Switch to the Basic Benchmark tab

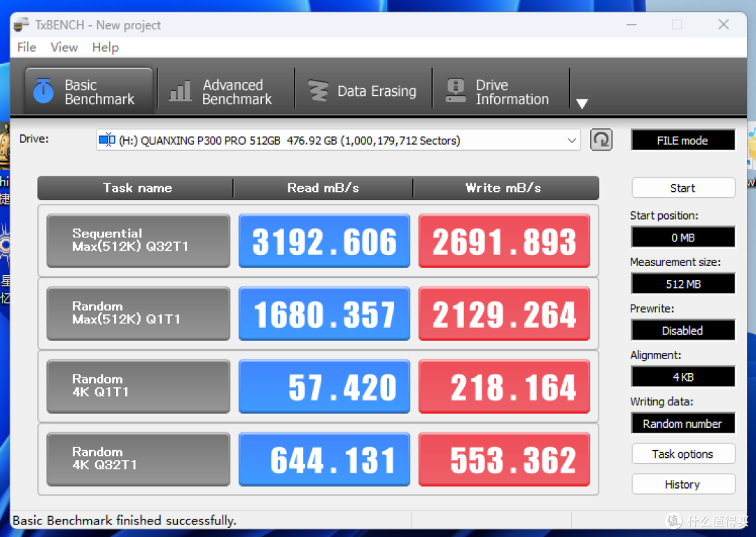(89, 90)
